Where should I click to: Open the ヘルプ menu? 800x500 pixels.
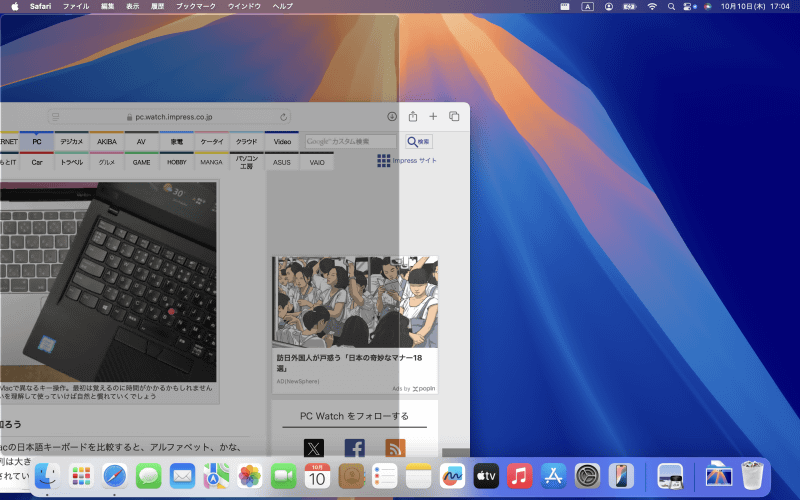[283, 6]
